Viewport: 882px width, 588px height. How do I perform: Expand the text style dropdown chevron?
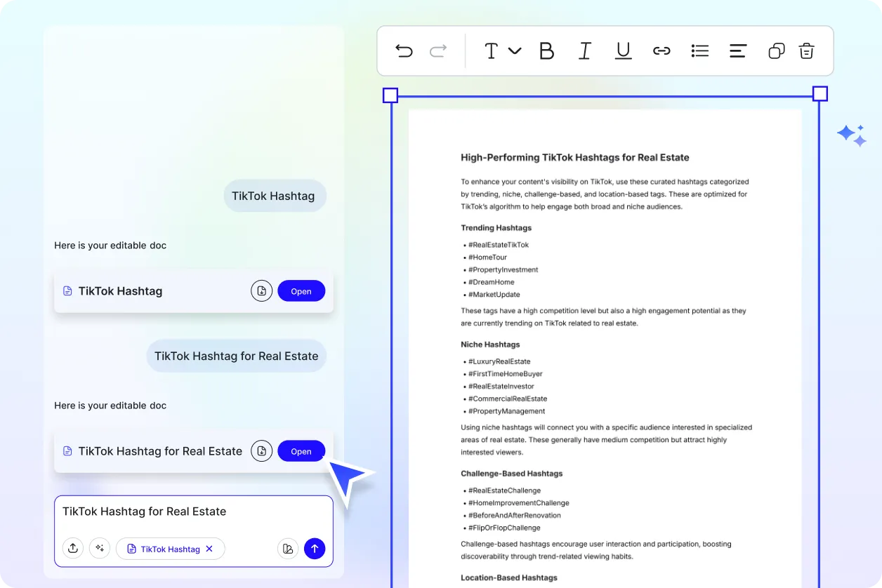pyautogui.click(x=515, y=51)
